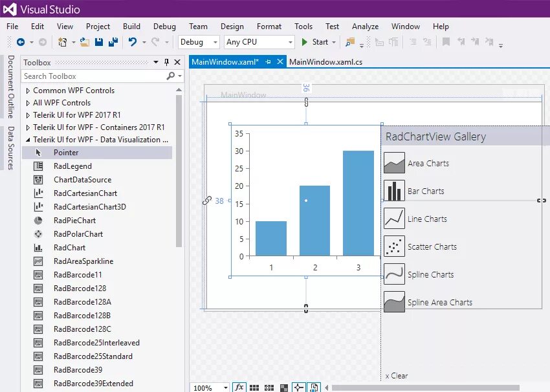Image resolution: width=550 pixels, height=392 pixels.
Task: Click the bookmark toolbar icon
Action: tap(446, 42)
